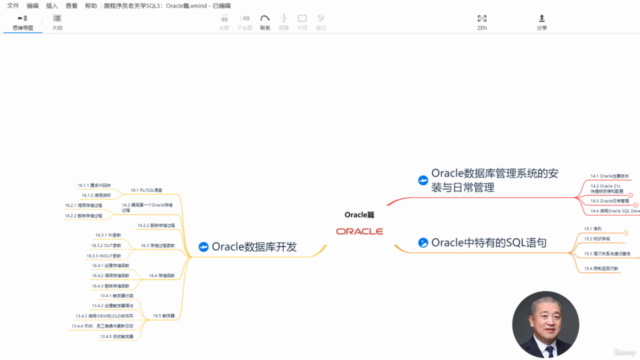Switch to 大纲 outline view
The image size is (640, 360).
57,22
